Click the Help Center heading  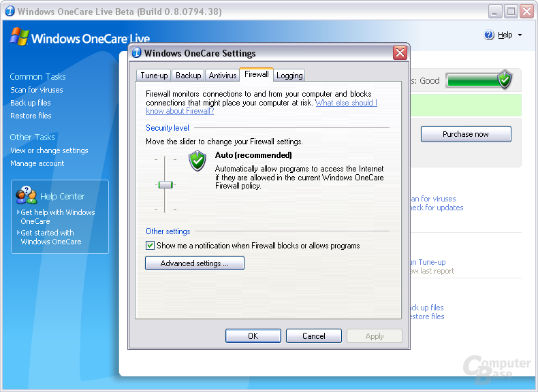[62, 196]
